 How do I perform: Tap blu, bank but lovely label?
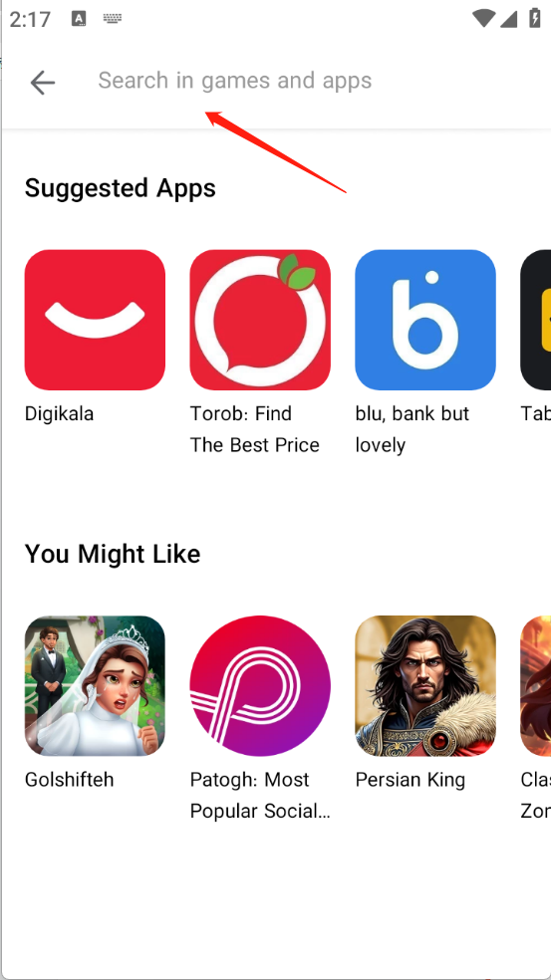[x=413, y=429]
